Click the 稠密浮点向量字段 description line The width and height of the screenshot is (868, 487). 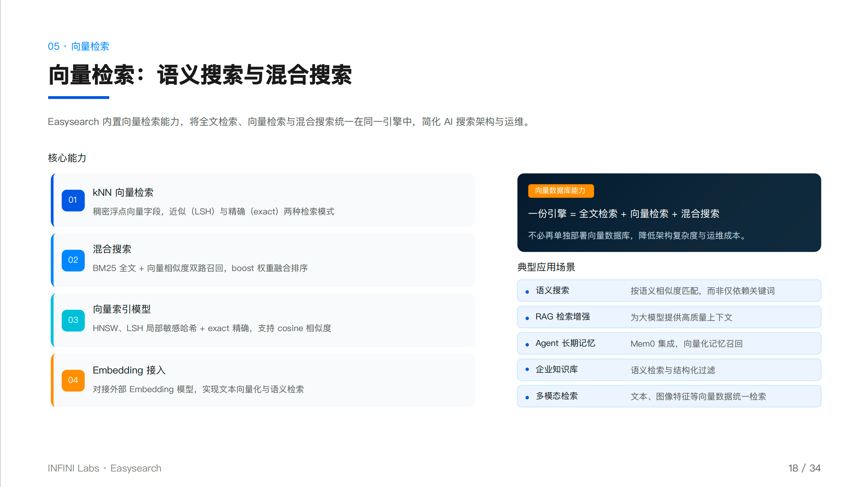coord(214,211)
